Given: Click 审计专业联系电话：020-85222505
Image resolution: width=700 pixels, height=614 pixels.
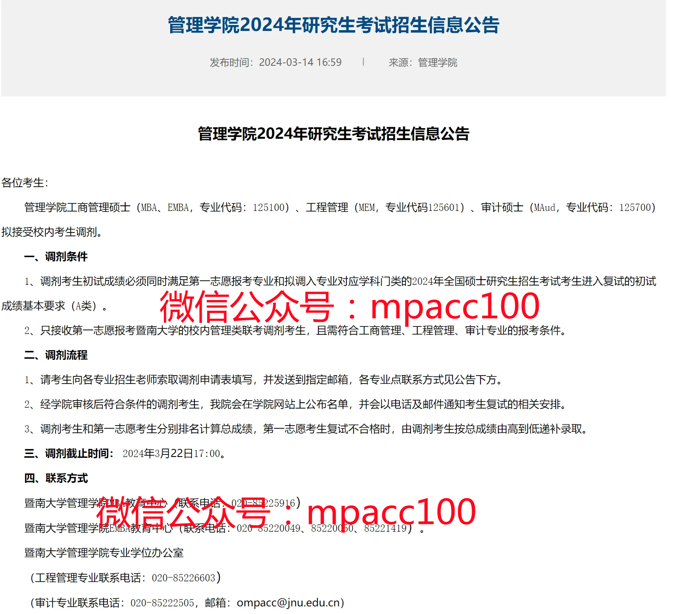Looking at the screenshot, I should (115, 603).
